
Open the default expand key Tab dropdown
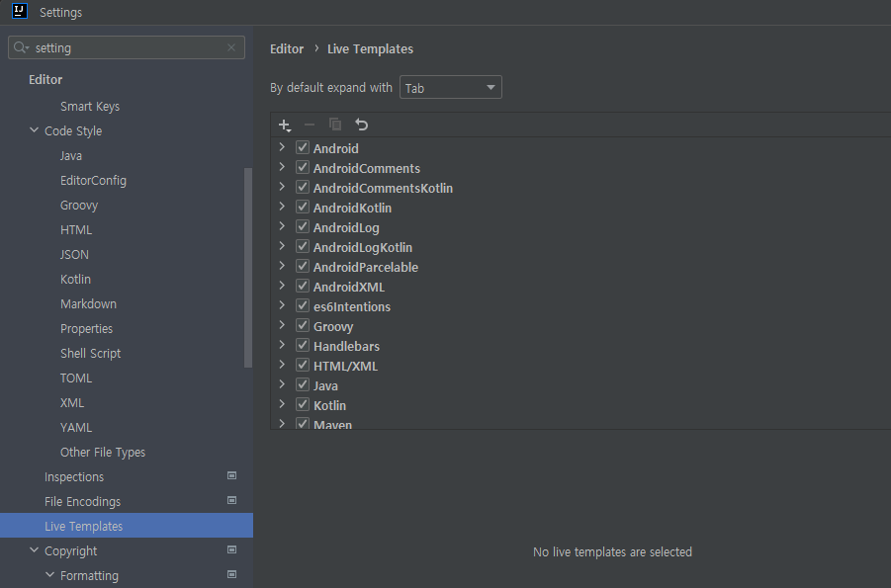[451, 88]
